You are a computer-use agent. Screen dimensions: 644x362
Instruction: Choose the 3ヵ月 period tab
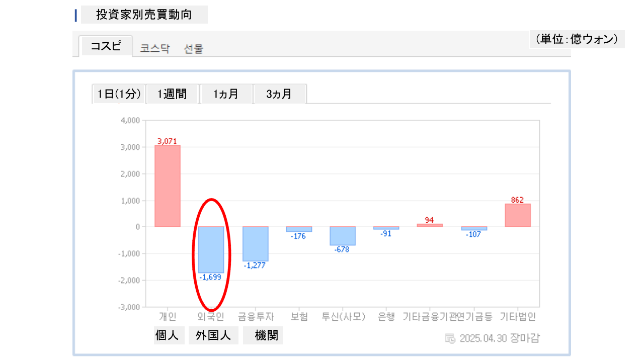coord(279,94)
